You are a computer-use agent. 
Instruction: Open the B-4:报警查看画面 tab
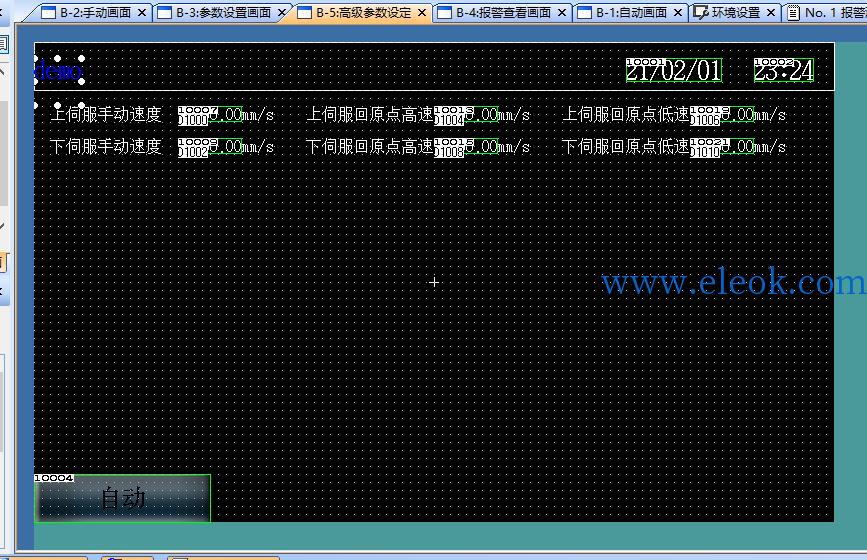click(503, 12)
